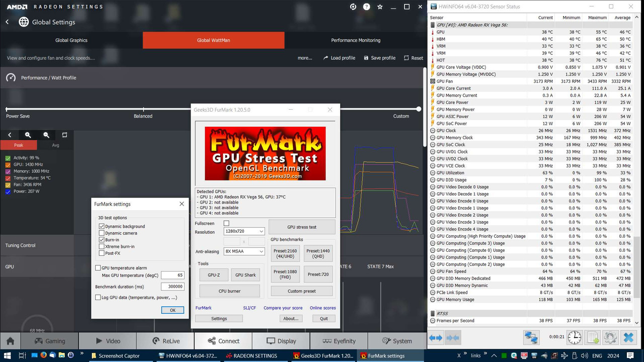The image size is (644, 362).
Task: Toggle FurMark Fullscreen checkbox
Action: coord(226,223)
